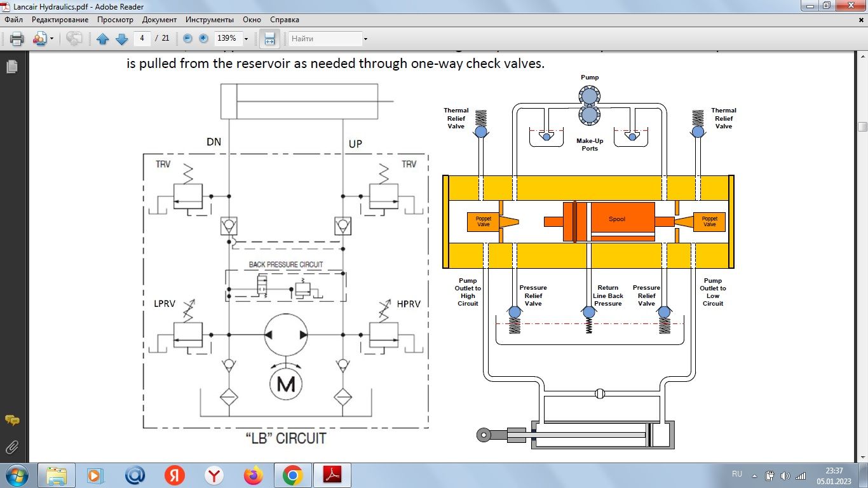Toggle the fit-width scrolling mode button

(x=269, y=39)
